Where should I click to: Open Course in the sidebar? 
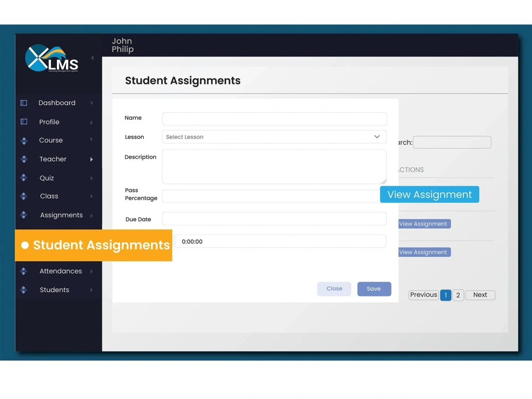pyautogui.click(x=51, y=140)
